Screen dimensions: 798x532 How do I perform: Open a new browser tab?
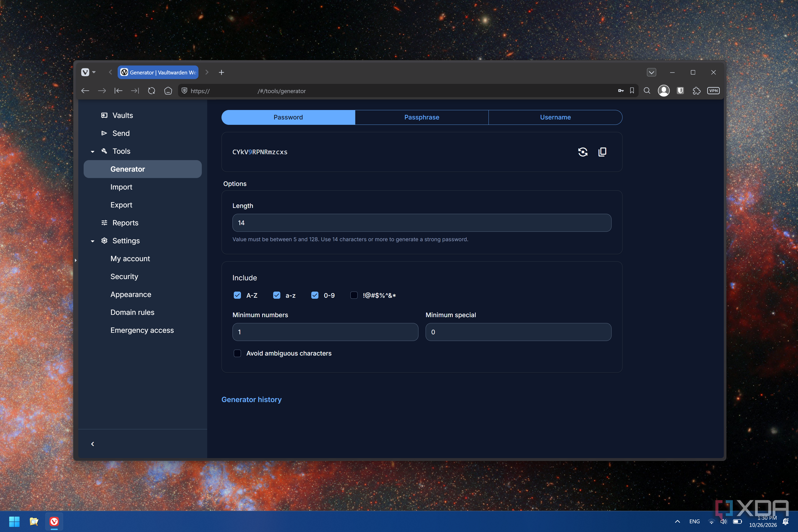tap(221, 72)
